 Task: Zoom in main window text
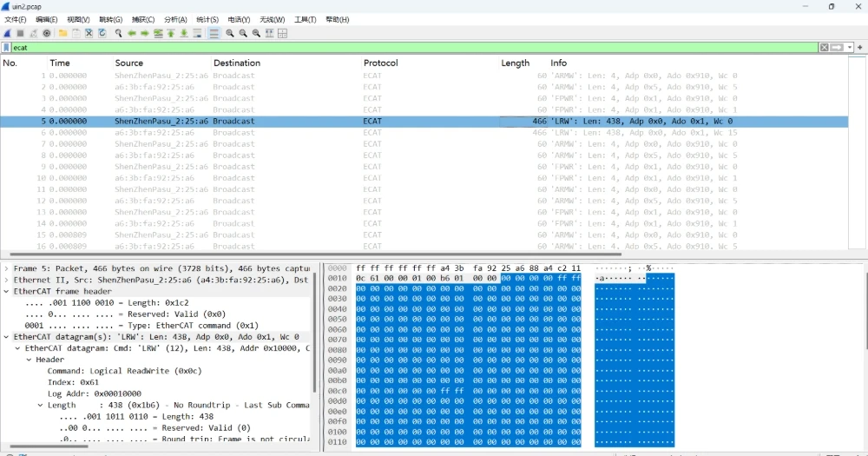230,33
